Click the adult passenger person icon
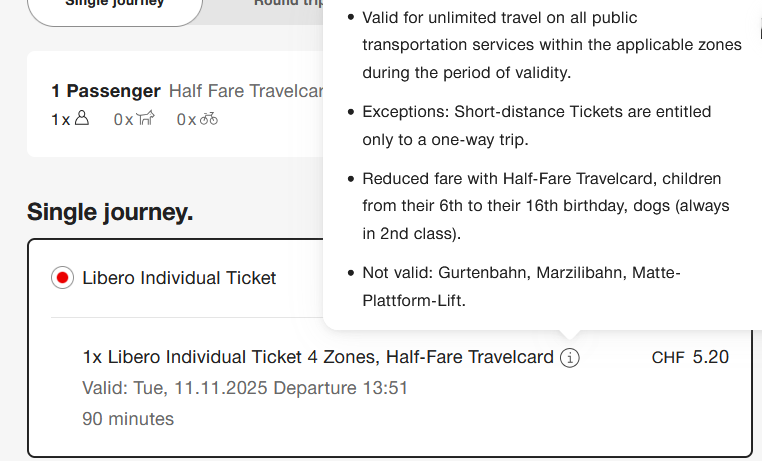Viewport: 762px width, 461px height. [x=82, y=119]
